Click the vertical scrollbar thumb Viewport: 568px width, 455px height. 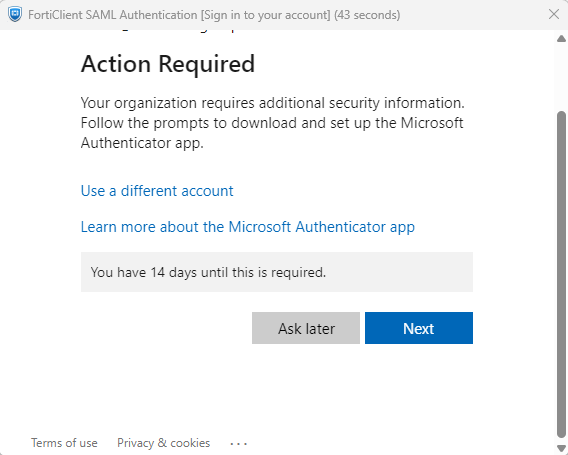pos(561,275)
